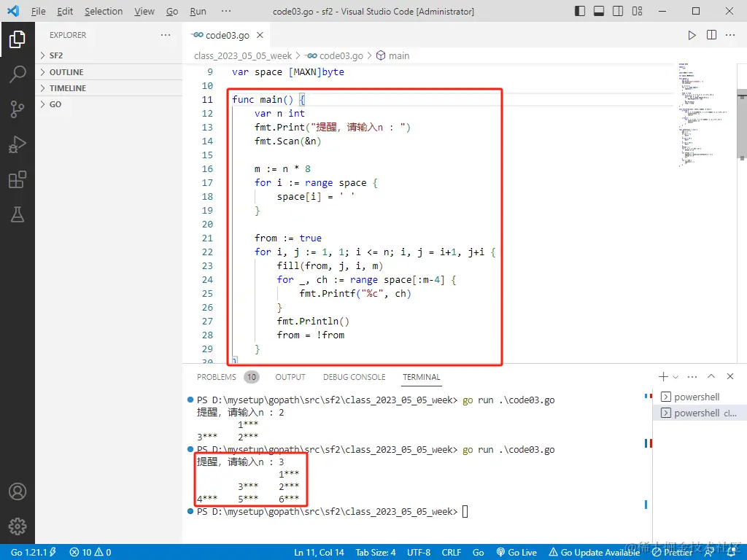Open the Testing flask view
This screenshot has width=747, height=560.
(x=18, y=215)
